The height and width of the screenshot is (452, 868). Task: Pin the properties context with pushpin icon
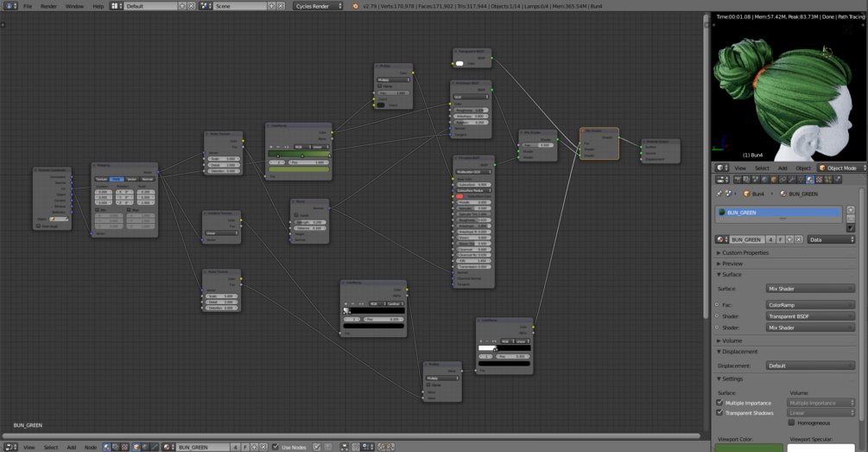(x=719, y=194)
